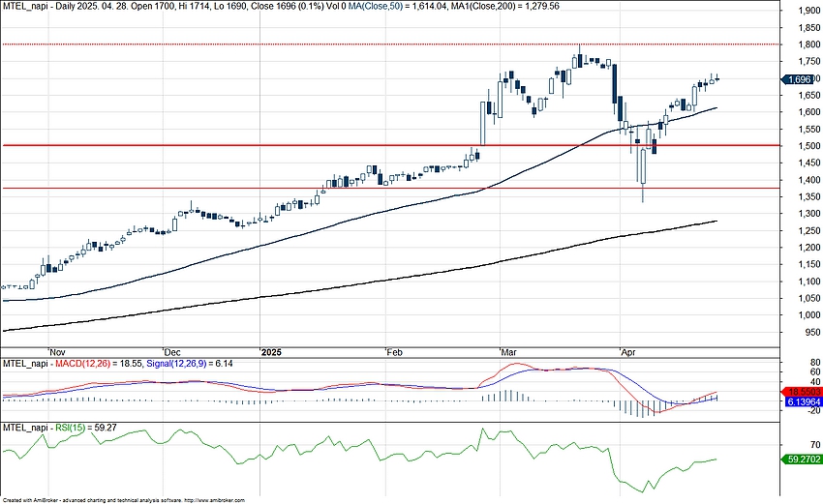Click the 2025 year axis label
Viewport: 823px width, 504px height.
pos(271,352)
